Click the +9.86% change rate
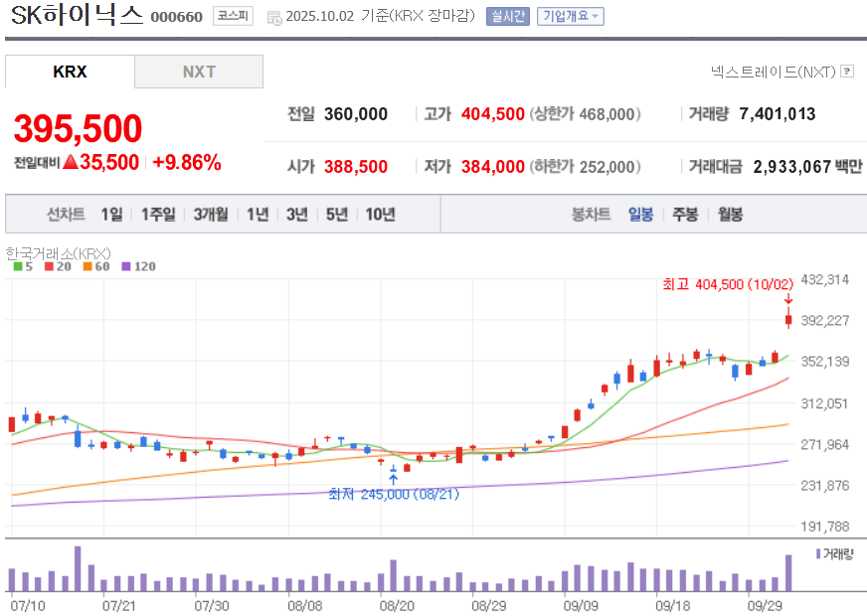Screen dimensions: 867x616 pos(187,162)
